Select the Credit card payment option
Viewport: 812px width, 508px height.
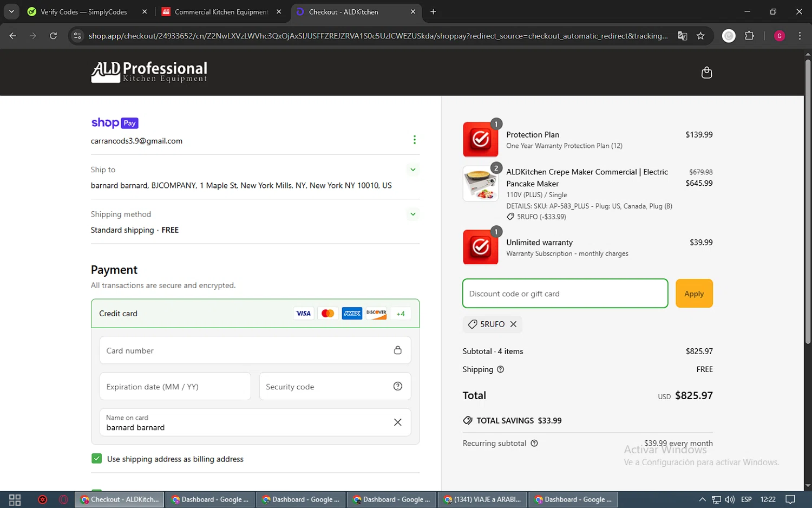(255, 313)
